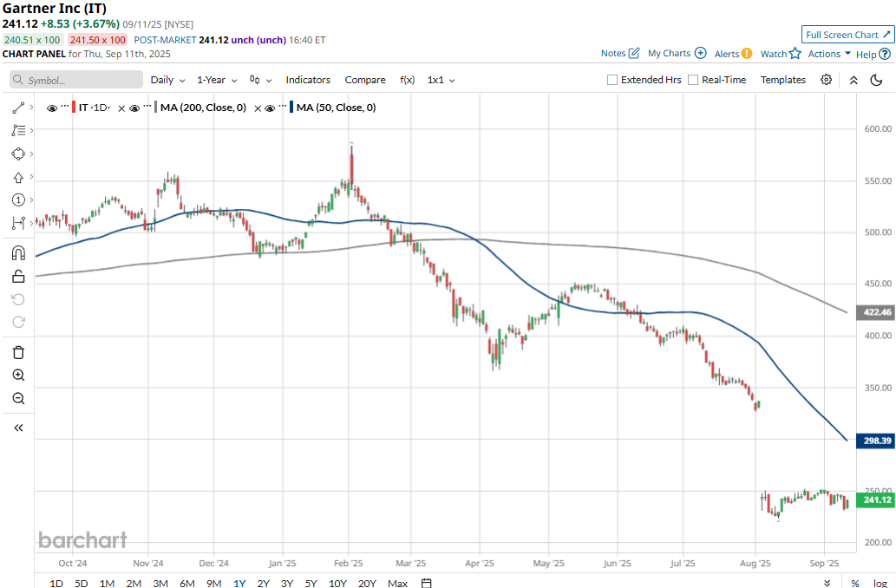Focus the Symbol search field
The height and width of the screenshot is (588, 896).
click(x=76, y=80)
